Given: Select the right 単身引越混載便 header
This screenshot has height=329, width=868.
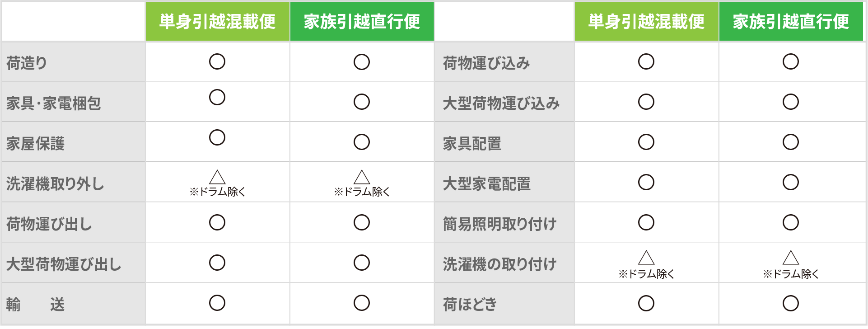Looking at the screenshot, I should [646, 21].
